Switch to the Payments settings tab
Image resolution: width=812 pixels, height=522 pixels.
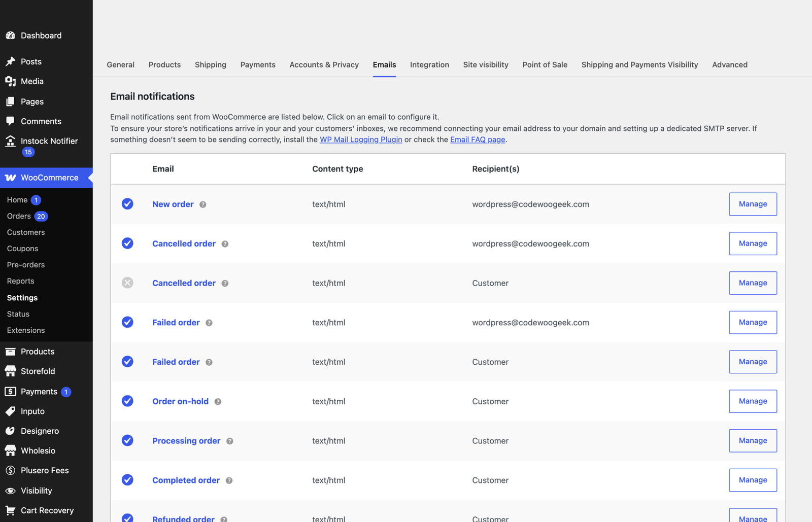coord(258,64)
